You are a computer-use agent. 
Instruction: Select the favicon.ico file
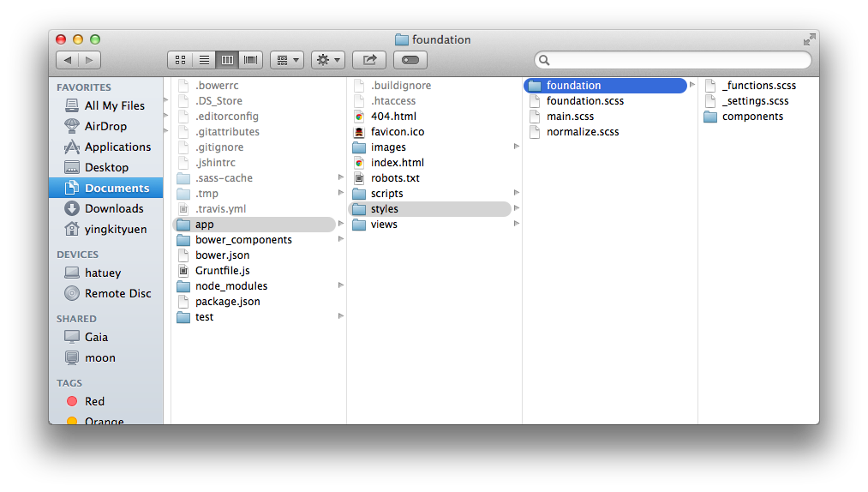point(397,132)
